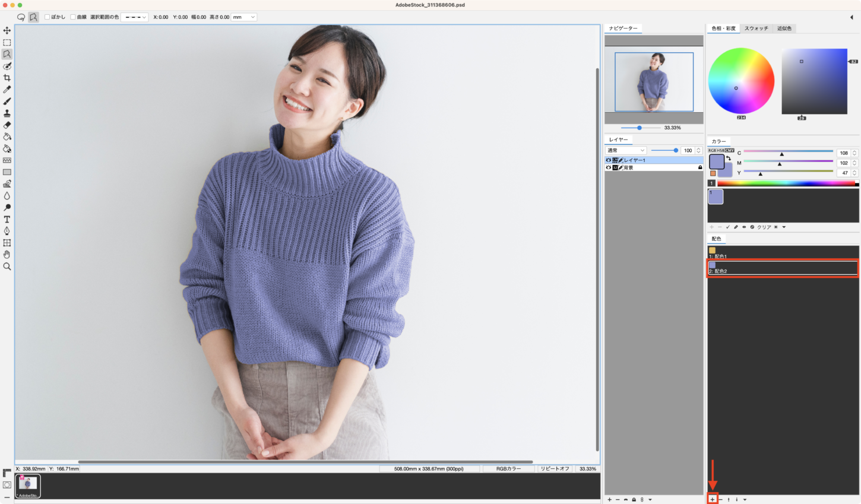Pick the Eyedropper tool
The height and width of the screenshot is (504, 861).
point(7,90)
